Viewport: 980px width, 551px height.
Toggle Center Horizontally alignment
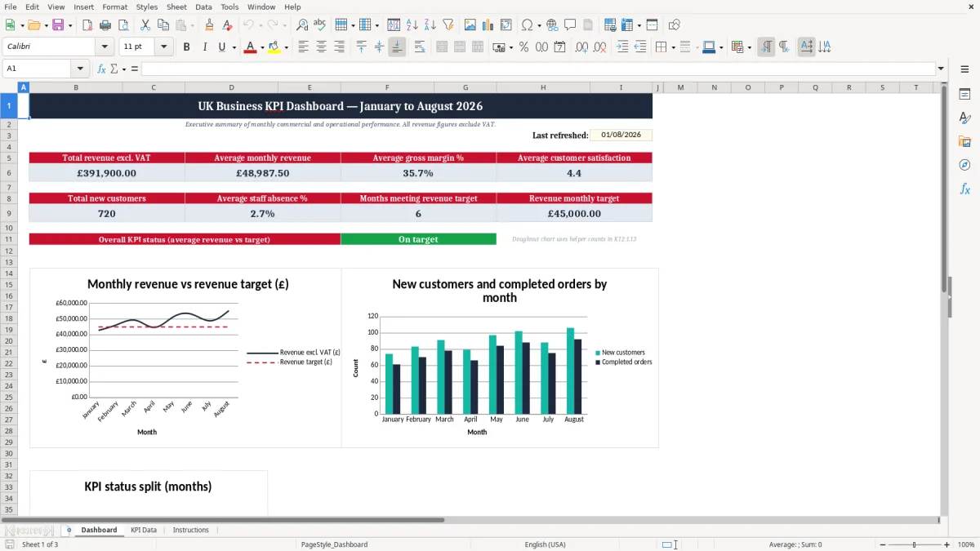pyautogui.click(x=321, y=47)
